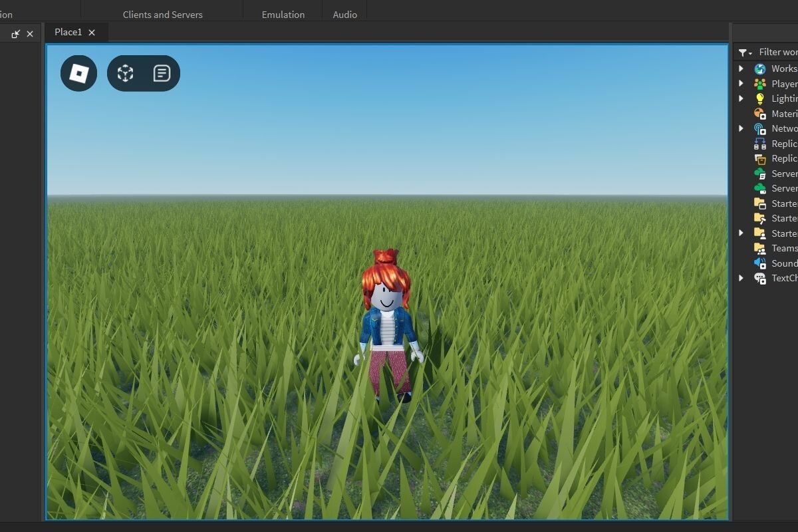This screenshot has height=532, width=798.
Task: Click the Workspace globe icon in Explorer
Action: [760, 68]
